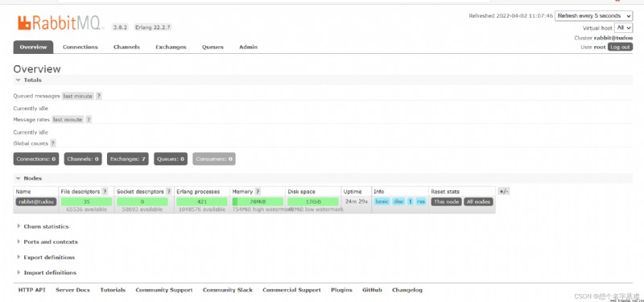The height and width of the screenshot is (302, 644).
Task: Click help icon next to Memory column
Action: coord(258,192)
